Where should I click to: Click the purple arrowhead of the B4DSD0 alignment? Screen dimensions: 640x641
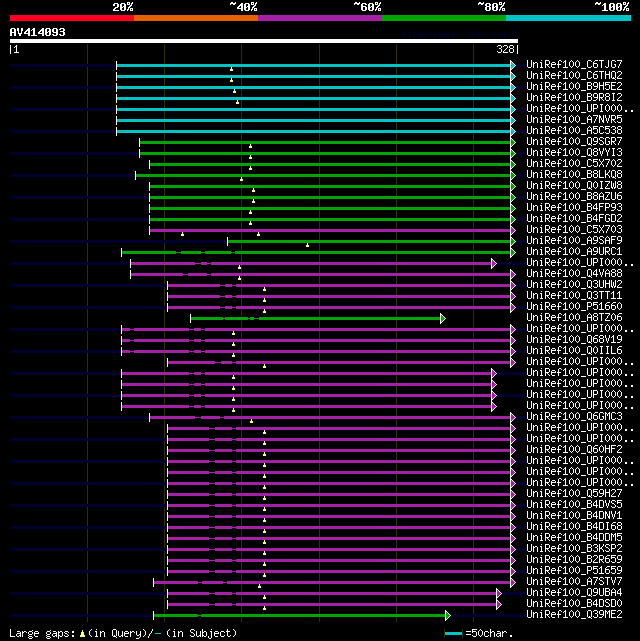499,604
